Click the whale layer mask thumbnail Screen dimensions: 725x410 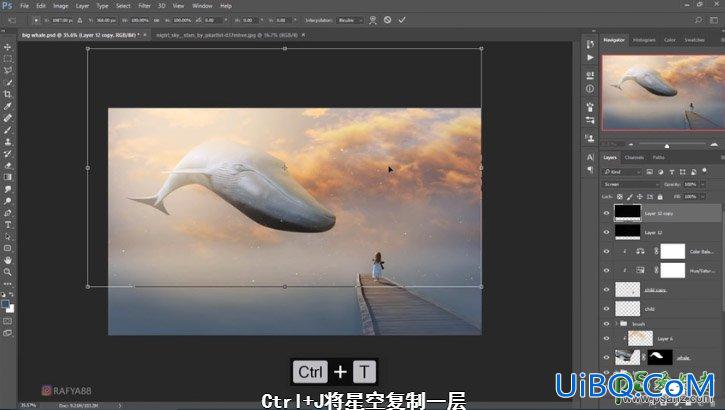coord(660,357)
